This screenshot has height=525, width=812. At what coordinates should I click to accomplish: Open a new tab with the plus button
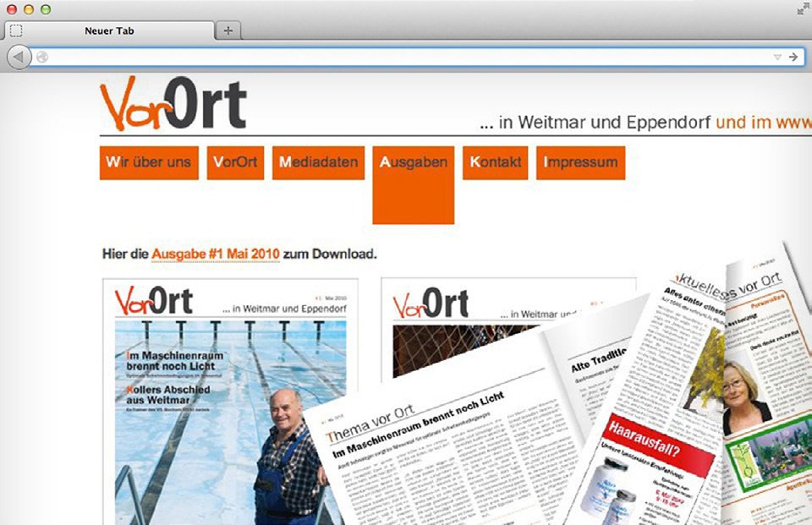[228, 30]
